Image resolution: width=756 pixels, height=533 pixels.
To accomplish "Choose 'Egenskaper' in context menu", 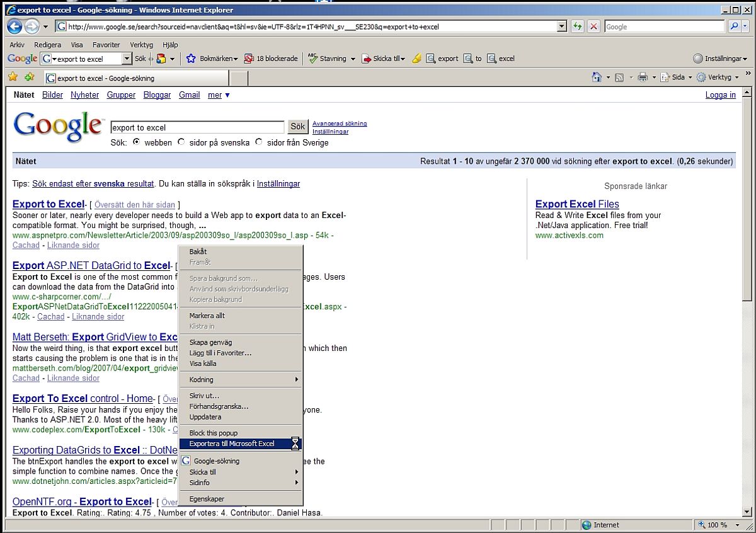I will 240,499.
